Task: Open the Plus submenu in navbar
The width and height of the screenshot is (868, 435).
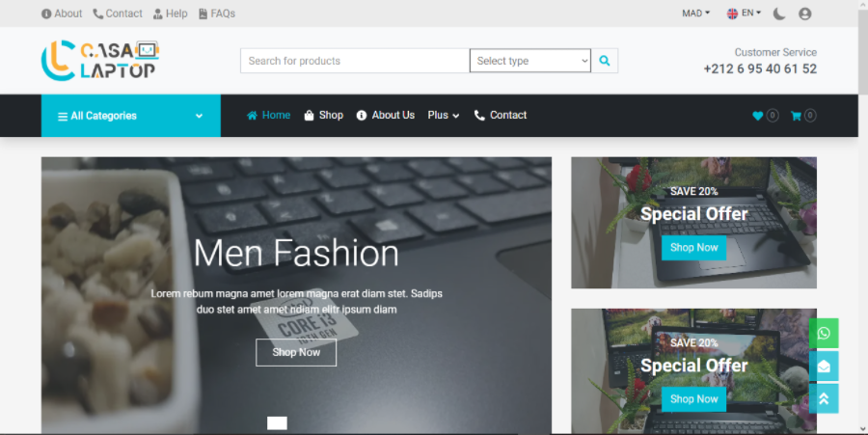Action: point(444,115)
